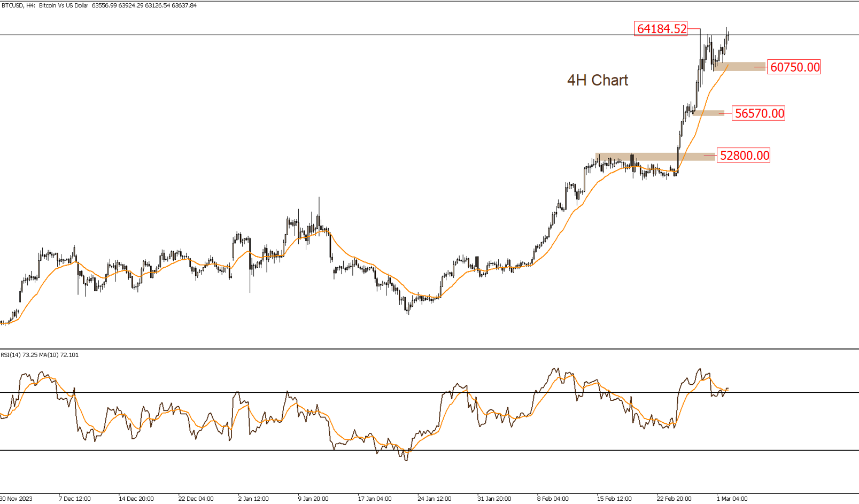Select the 60750.00 price label

(x=794, y=67)
